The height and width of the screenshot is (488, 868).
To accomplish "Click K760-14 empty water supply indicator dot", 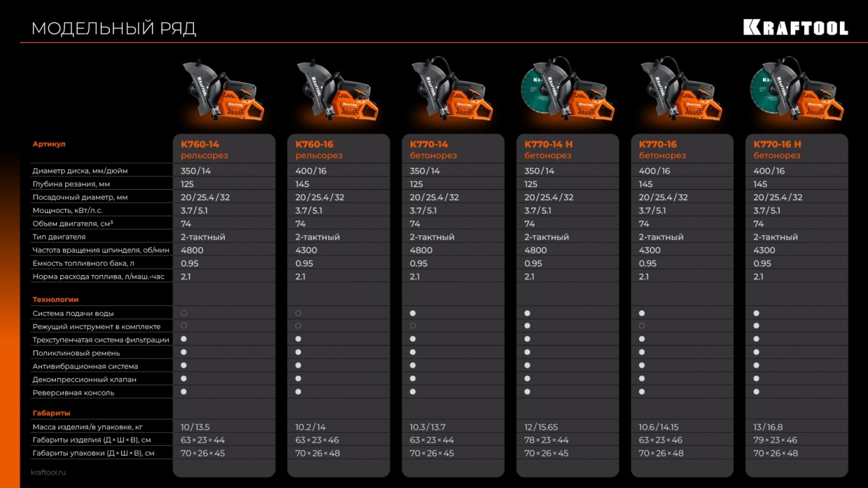I will point(184,313).
